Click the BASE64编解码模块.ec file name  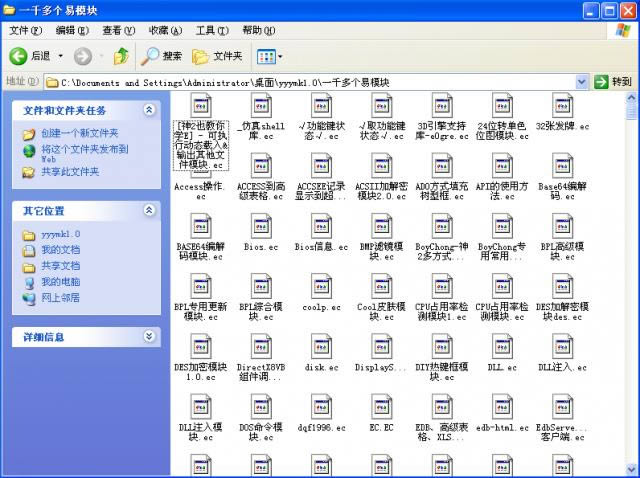tap(201, 251)
